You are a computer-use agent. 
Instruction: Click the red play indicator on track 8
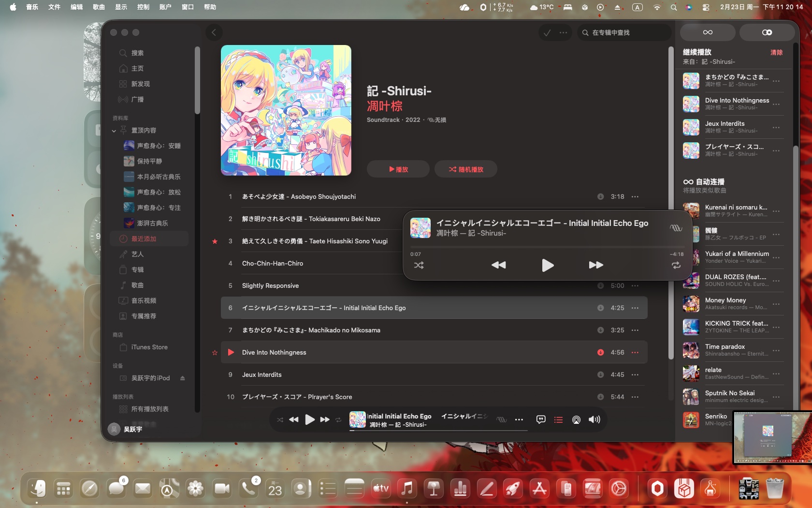231,352
